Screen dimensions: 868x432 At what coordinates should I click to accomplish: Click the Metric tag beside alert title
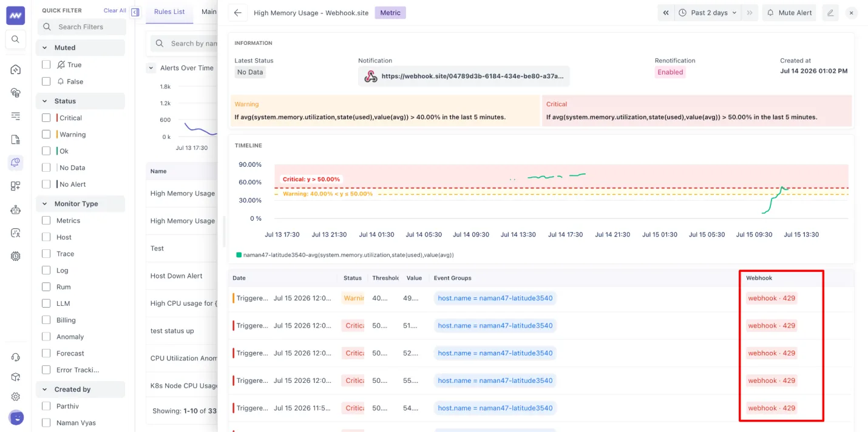coord(390,13)
